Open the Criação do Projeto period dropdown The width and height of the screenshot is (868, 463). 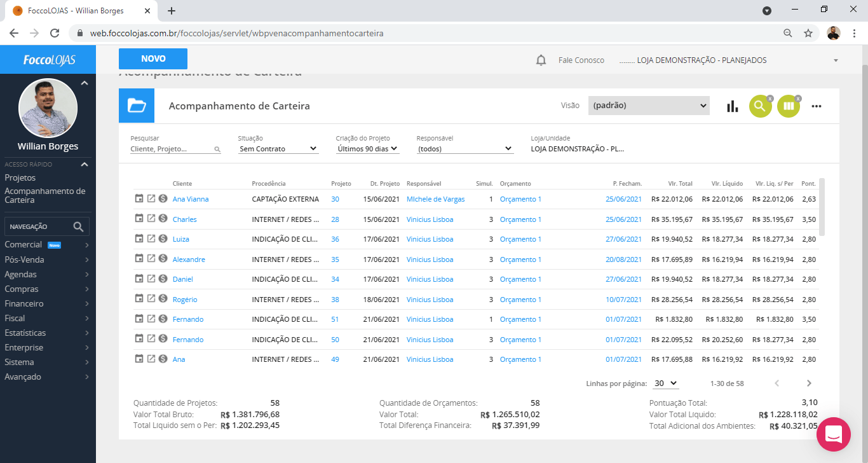(x=367, y=149)
